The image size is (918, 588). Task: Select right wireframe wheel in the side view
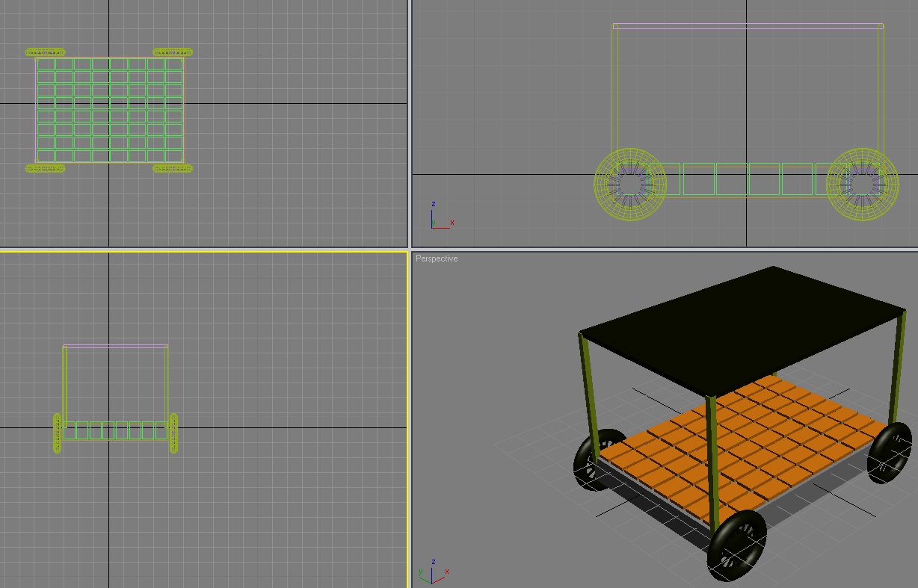863,185
